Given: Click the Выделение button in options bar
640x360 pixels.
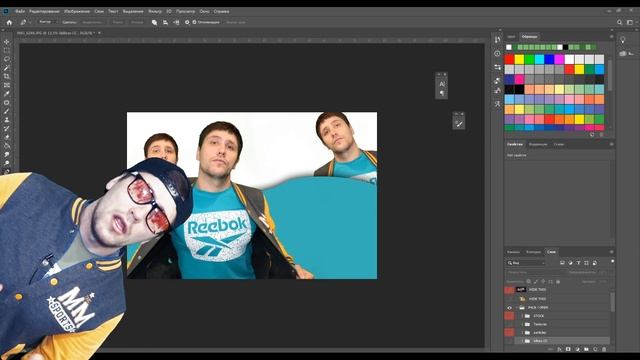Looking at the screenshot, I should pos(93,22).
